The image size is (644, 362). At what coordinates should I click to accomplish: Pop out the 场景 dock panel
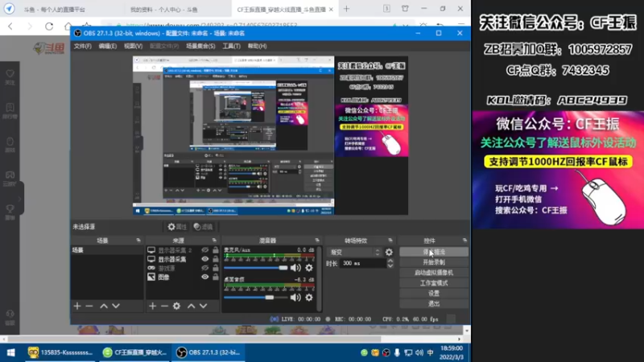[138, 240]
